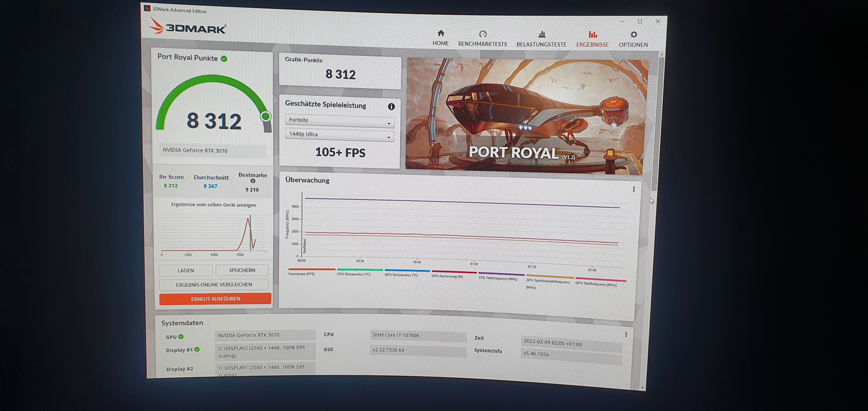Click Ergebnisse vom selben Gerät anzeigen link
Screen dimensions: 868x411
(213, 205)
